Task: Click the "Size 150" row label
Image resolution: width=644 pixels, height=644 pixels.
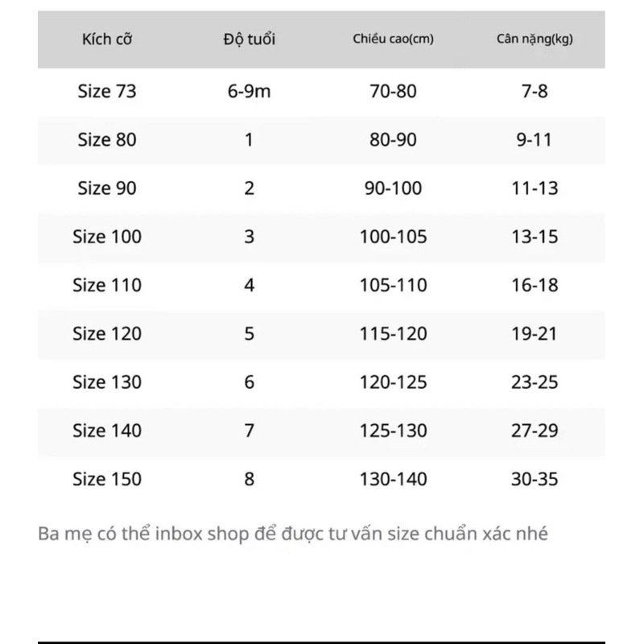Action: 107,479
